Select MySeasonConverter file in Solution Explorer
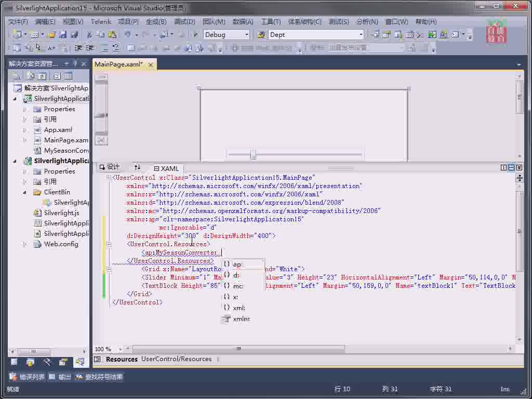Image resolution: width=532 pixels, height=399 pixels. [61, 151]
